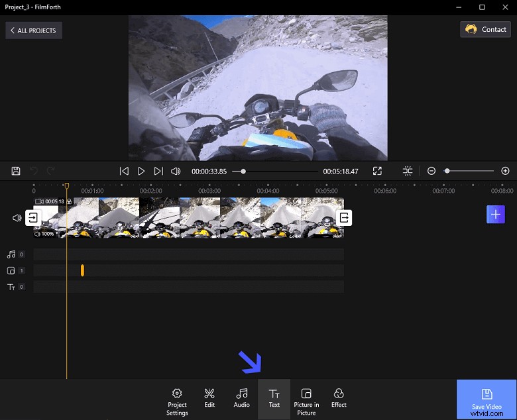The image size is (517, 420).
Task: Open Picture in Picture tool
Action: tap(306, 401)
